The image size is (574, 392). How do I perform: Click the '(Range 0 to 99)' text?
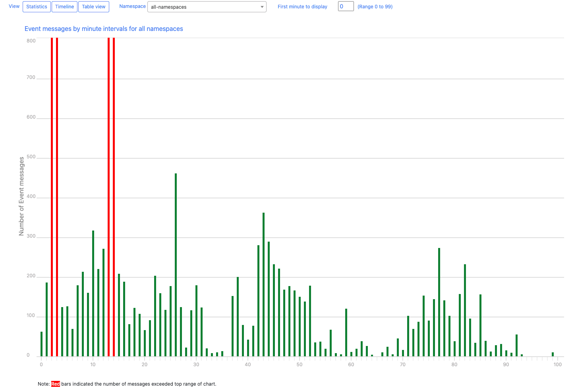coord(375,7)
